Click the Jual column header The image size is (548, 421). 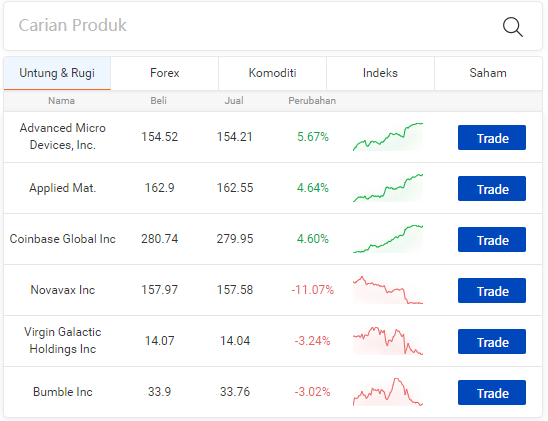point(234,101)
